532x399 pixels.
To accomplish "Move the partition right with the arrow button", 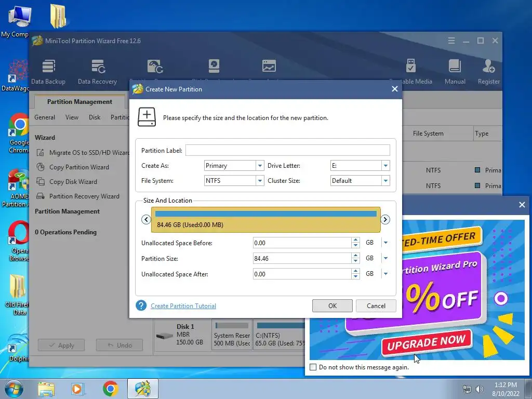I will pyautogui.click(x=385, y=220).
